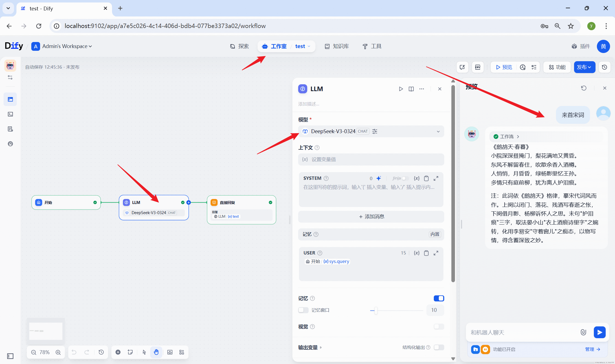Click the attachment paperclip icon in chat
Image resolution: width=615 pixels, height=364 pixels.
coord(583,332)
